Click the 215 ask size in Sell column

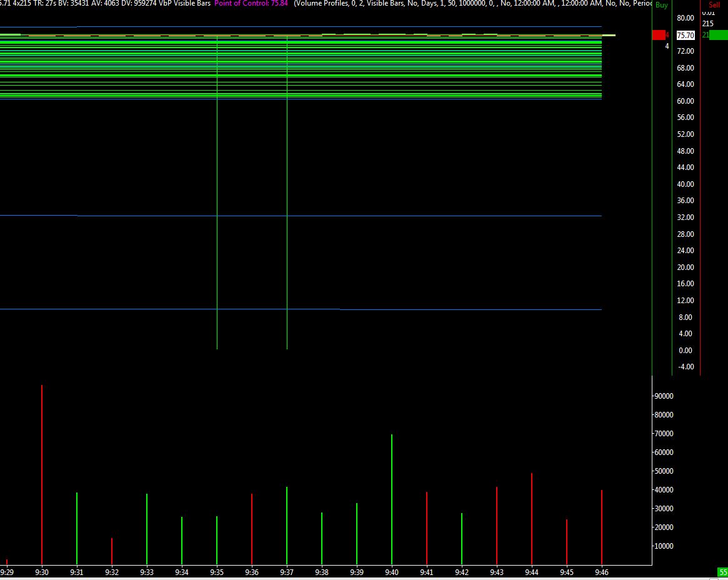(x=707, y=24)
